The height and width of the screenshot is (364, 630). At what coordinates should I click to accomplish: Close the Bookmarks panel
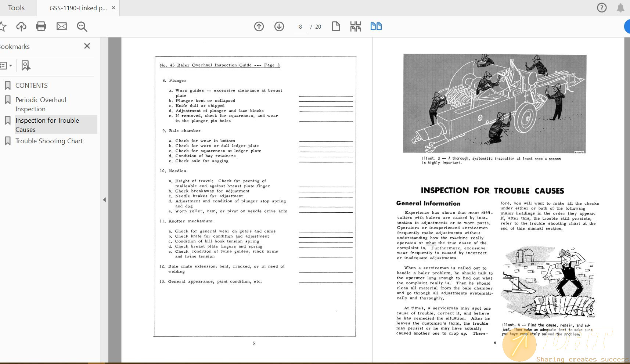coord(87,46)
